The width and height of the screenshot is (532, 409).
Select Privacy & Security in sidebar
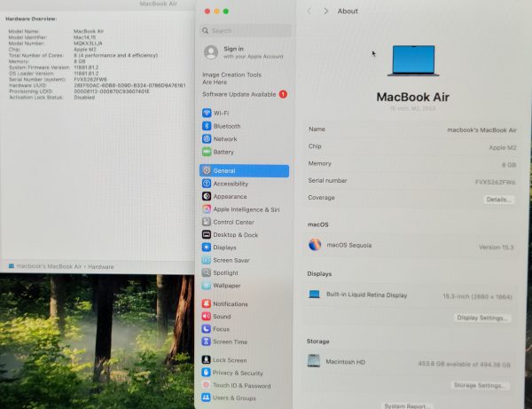[238, 374]
